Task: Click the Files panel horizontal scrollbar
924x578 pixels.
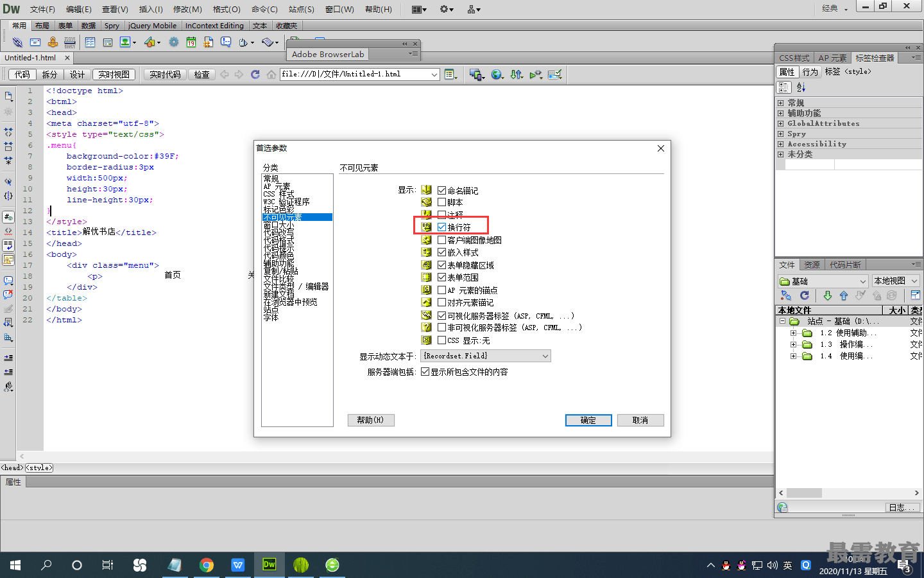Action: [x=848, y=493]
